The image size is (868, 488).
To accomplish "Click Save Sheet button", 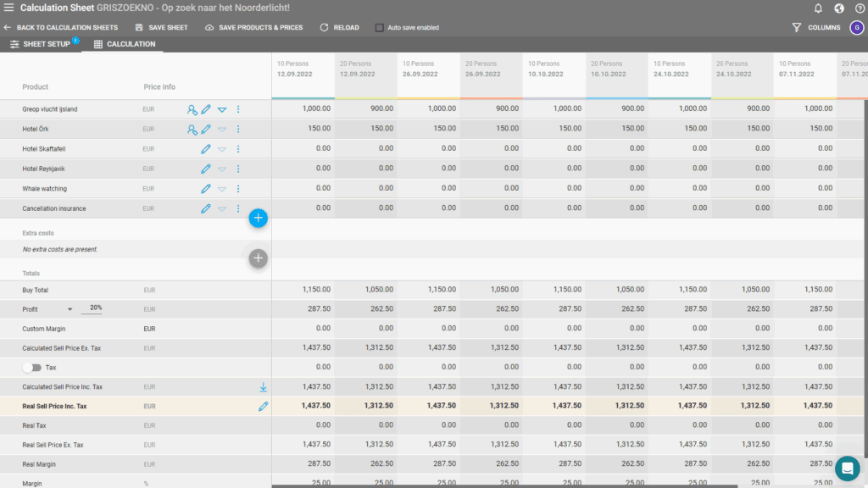I will point(162,27).
